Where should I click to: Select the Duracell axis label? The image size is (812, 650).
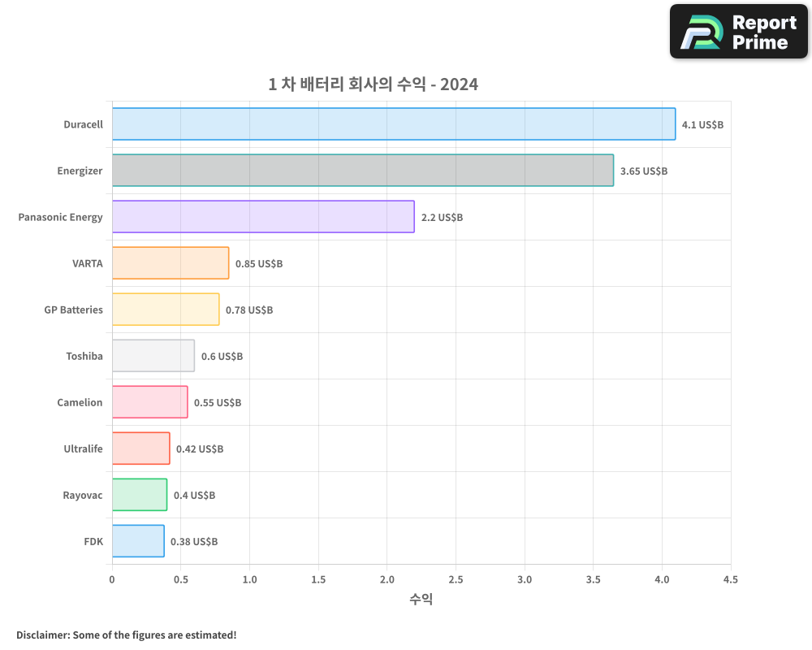[x=83, y=124]
